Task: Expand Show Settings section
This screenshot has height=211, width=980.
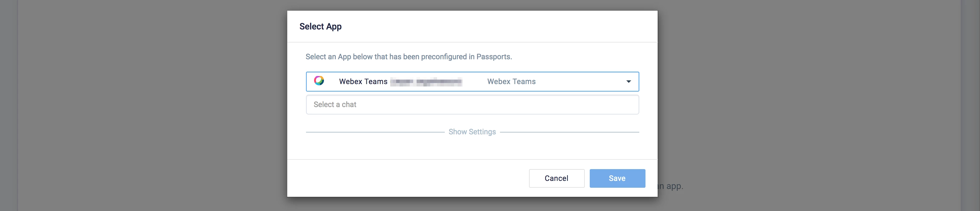Action: pos(472,132)
